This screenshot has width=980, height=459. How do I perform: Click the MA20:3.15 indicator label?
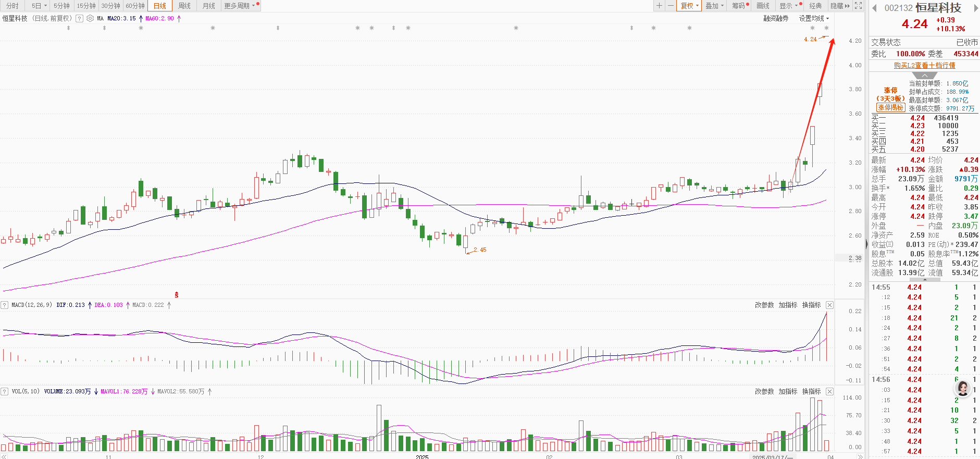121,18
